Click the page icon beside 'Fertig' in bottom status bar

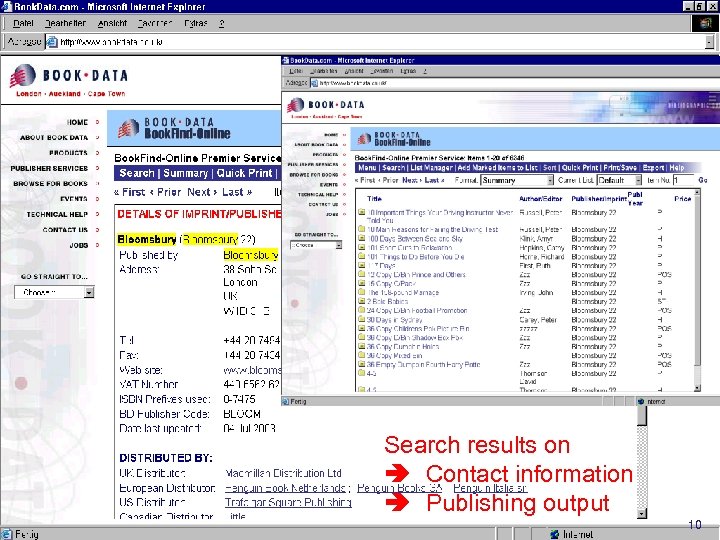pyautogui.click(x=7, y=534)
